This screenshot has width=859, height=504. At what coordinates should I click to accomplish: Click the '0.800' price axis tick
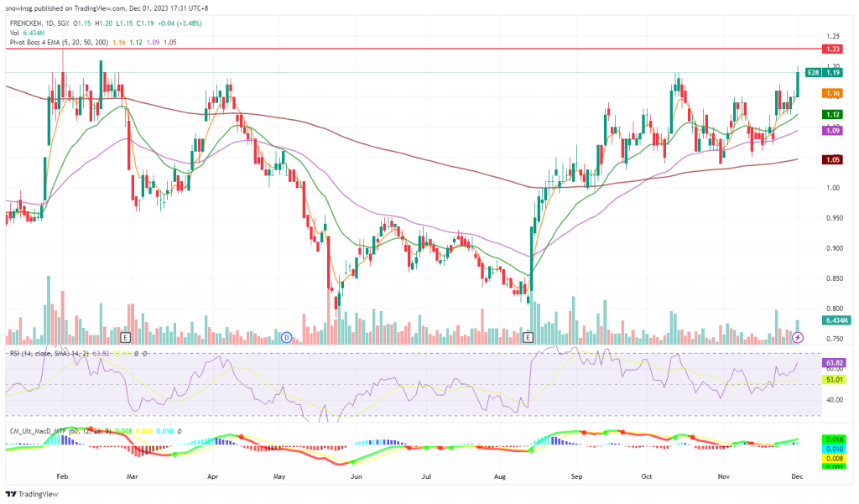click(x=835, y=309)
